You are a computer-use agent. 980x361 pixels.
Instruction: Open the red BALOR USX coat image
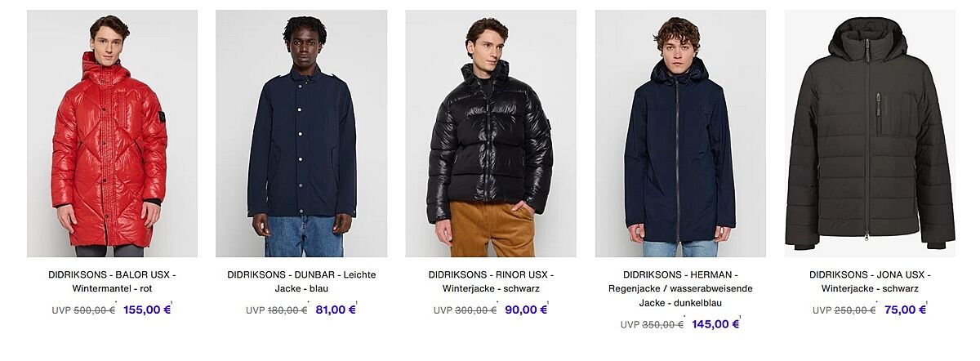[112, 133]
